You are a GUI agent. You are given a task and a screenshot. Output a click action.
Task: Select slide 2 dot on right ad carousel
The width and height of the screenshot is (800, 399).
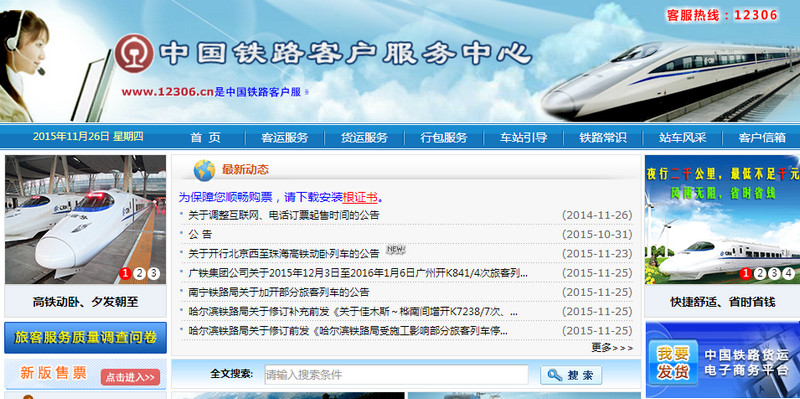[x=760, y=274]
